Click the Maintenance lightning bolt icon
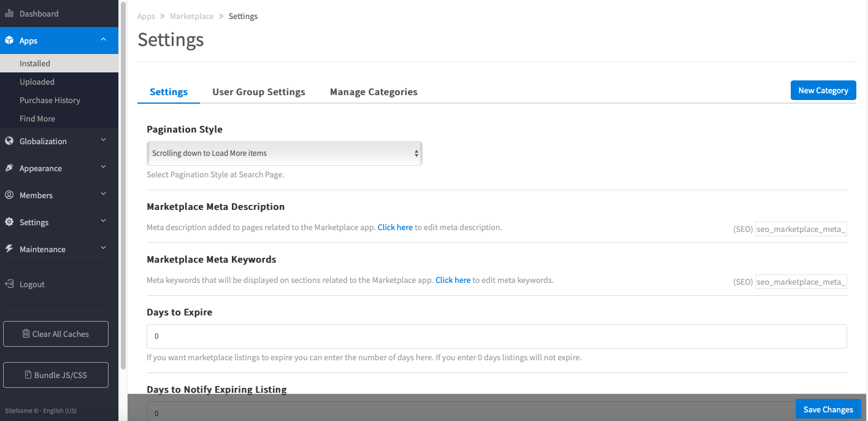The image size is (868, 421). click(x=9, y=249)
